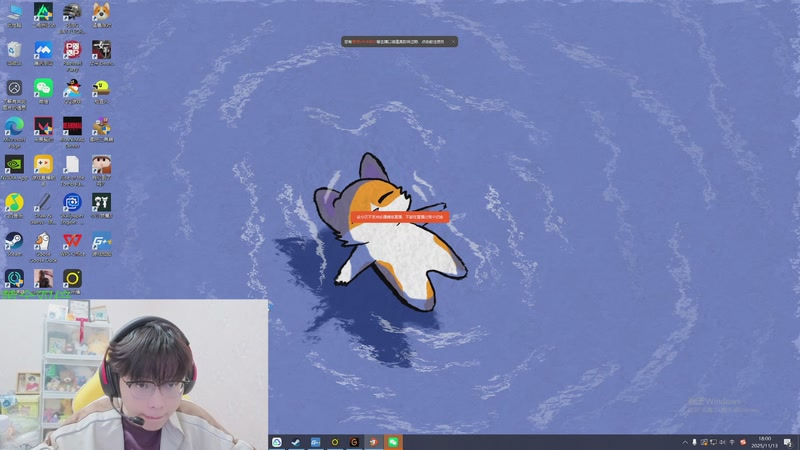Open the two-figures dark green game icon
The height and width of the screenshot is (450, 800).
pyautogui.click(x=101, y=205)
